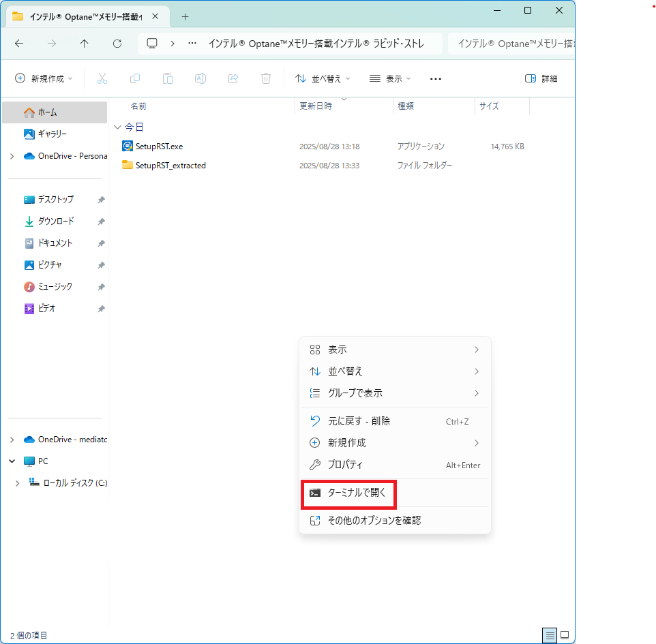
Task: Open 新規作成 submenu in context menu
Action: click(395, 443)
